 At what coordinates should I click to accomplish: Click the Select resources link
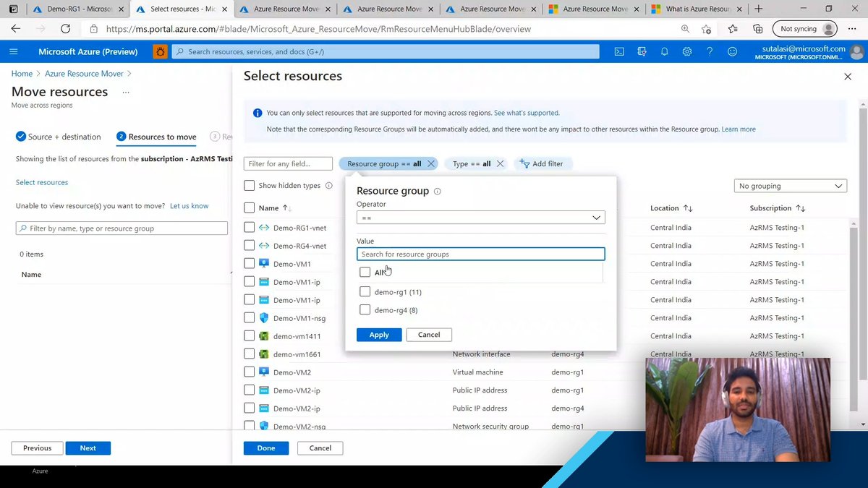42,182
